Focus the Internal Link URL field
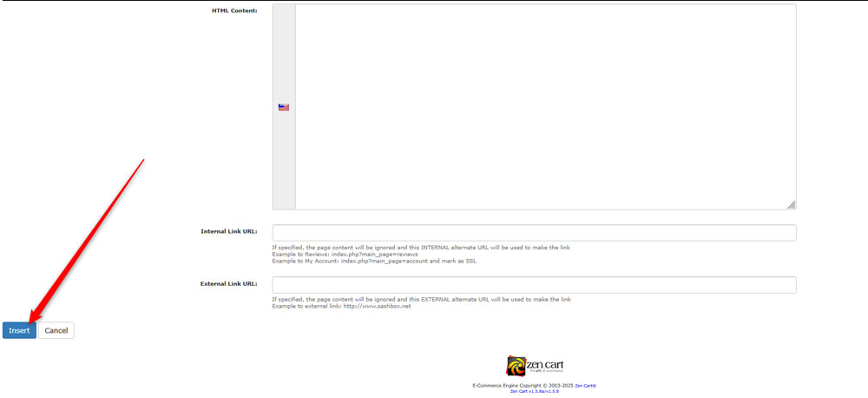The width and height of the screenshot is (868, 398). click(x=534, y=233)
